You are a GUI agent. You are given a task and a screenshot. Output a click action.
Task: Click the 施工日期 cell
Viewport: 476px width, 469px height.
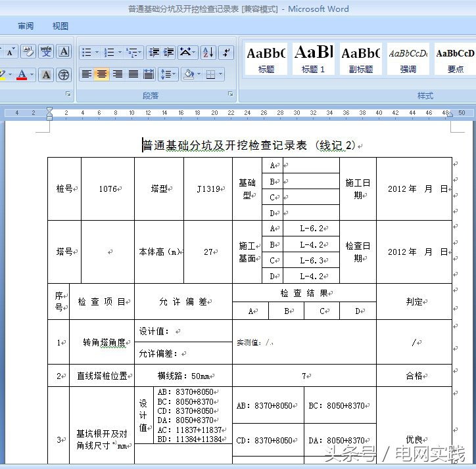tap(358, 189)
